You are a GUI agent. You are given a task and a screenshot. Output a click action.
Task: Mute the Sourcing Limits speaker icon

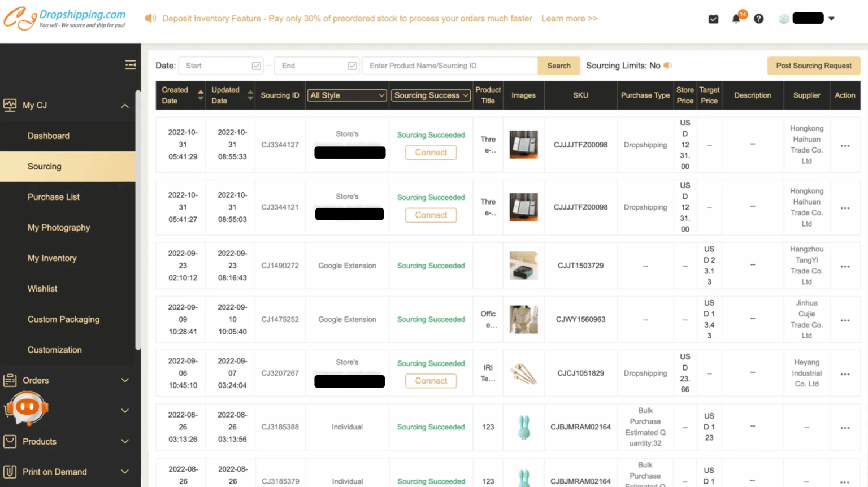pyautogui.click(x=669, y=65)
